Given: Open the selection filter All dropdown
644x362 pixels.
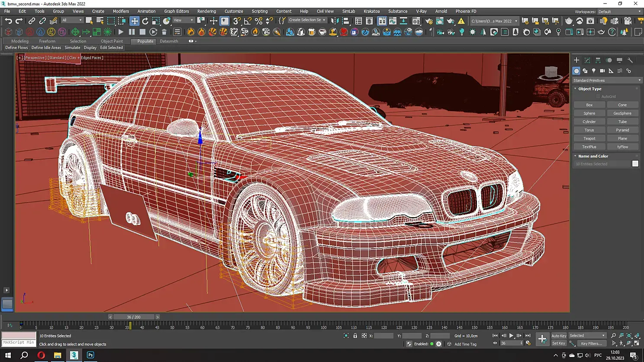Looking at the screenshot, I should [x=71, y=20].
